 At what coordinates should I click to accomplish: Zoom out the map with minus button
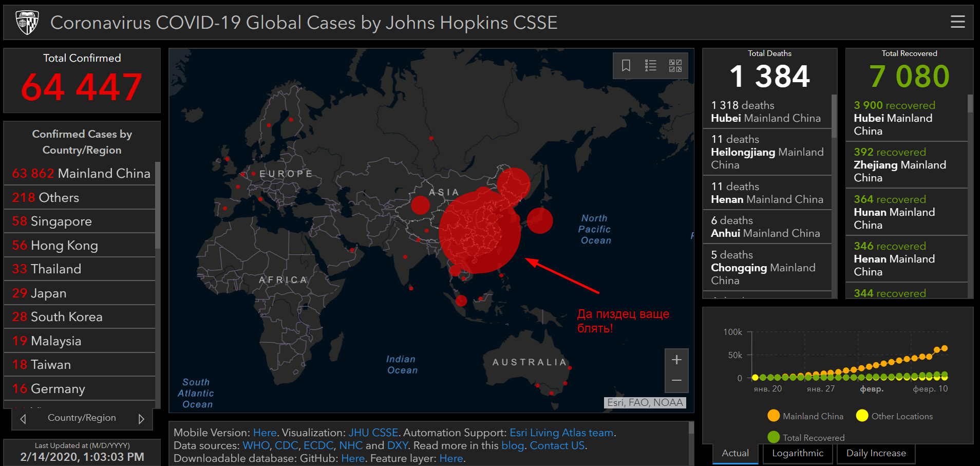676,381
